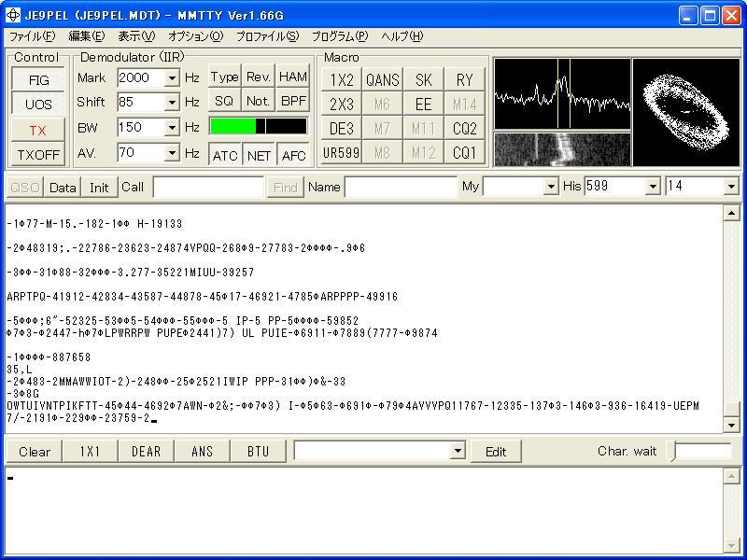This screenshot has height=560, width=747.
Task: Toggle the SQ squelch button
Action: coord(224,101)
